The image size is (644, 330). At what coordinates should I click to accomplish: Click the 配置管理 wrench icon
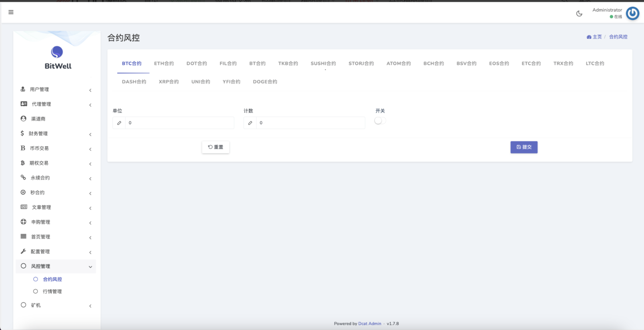tap(23, 251)
